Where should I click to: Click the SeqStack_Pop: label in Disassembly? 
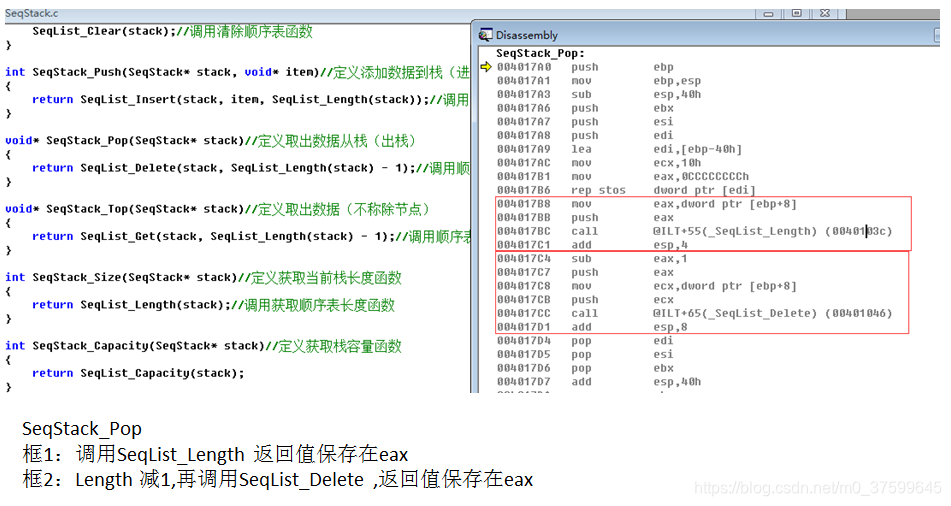[x=540, y=53]
